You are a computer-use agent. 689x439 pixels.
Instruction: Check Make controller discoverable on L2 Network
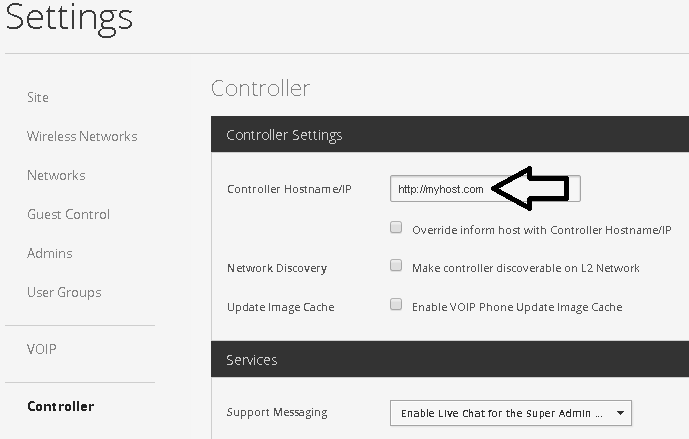click(x=396, y=267)
